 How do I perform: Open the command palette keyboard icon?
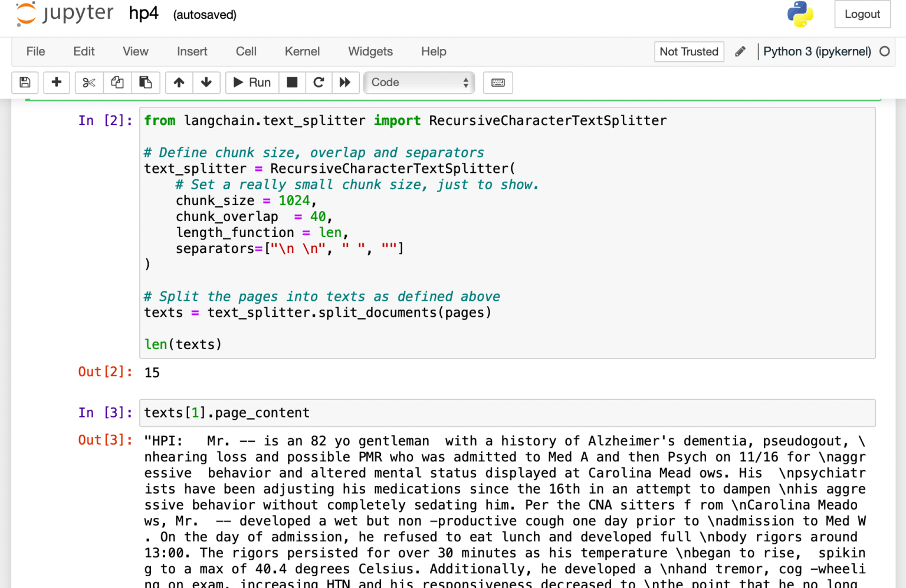tap(498, 83)
